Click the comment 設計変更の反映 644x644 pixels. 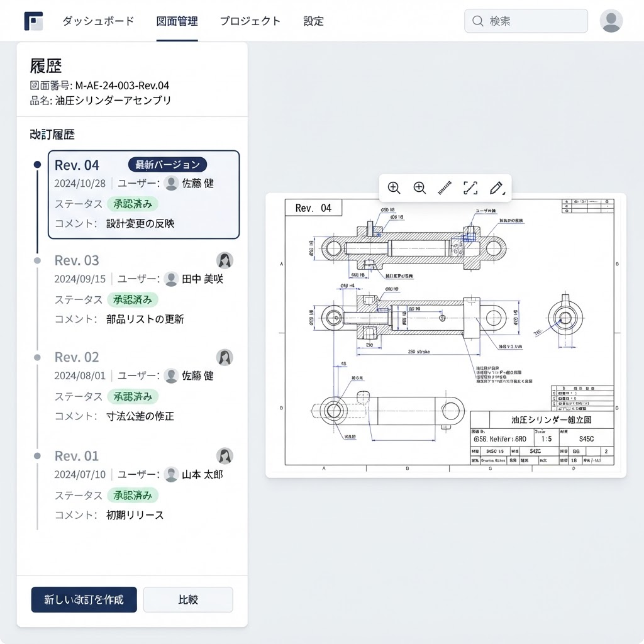pos(140,223)
